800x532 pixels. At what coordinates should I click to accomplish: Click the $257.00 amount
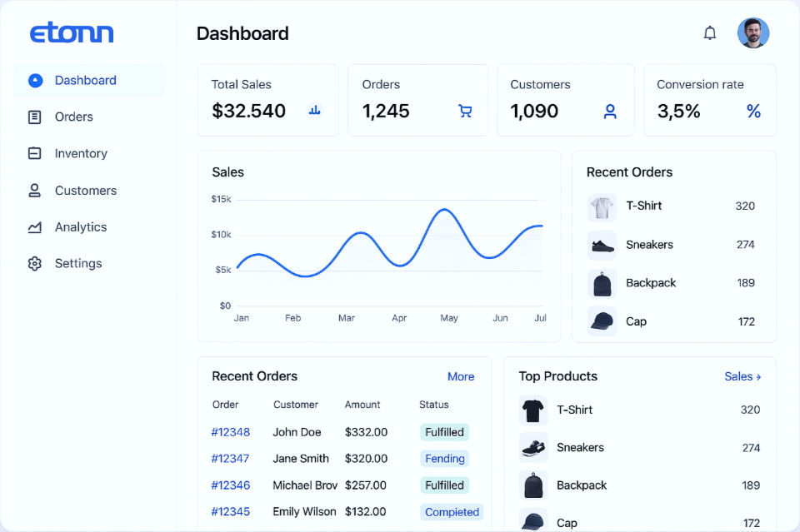coord(366,485)
